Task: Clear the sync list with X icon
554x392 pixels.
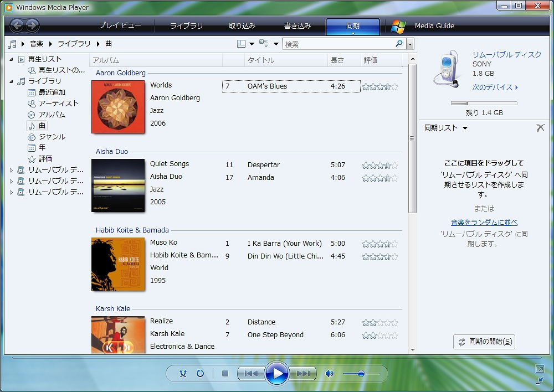Action: click(540, 128)
